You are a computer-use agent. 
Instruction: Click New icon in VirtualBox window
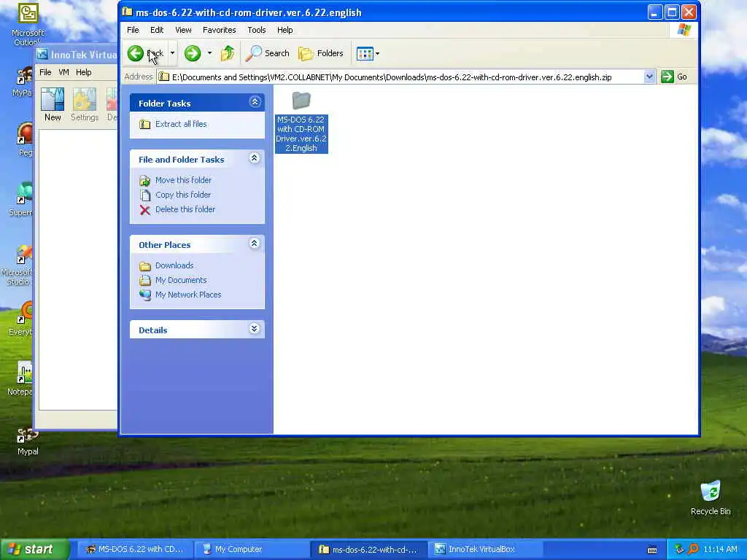pyautogui.click(x=53, y=104)
